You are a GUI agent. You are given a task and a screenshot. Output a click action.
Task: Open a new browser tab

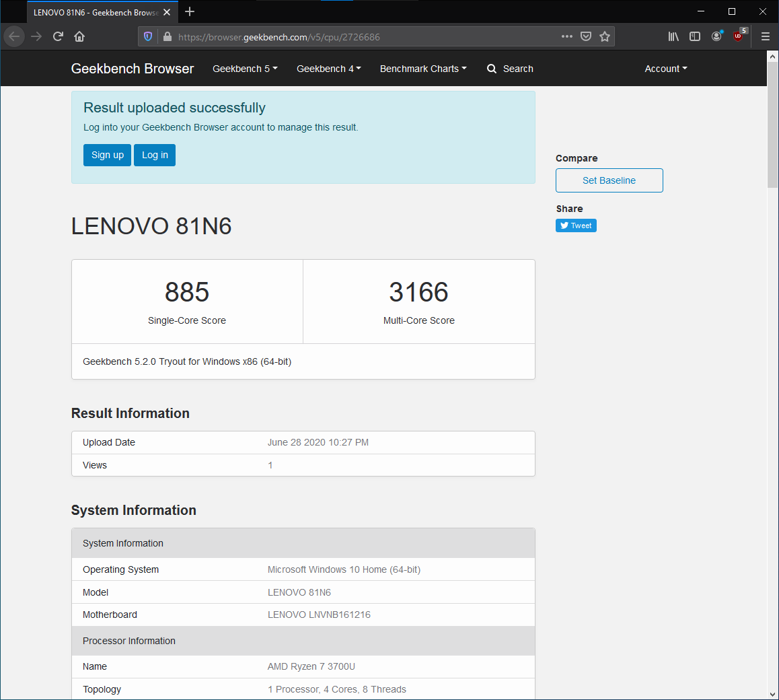coord(190,11)
